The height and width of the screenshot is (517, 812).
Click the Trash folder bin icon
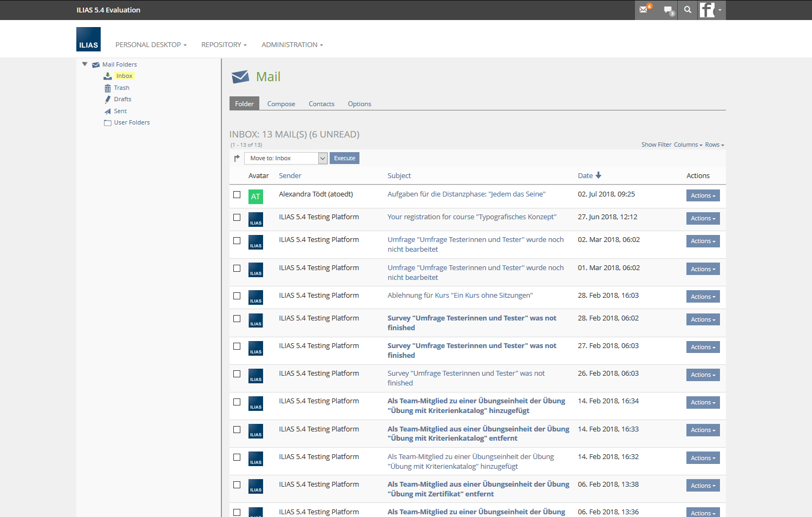(x=108, y=88)
